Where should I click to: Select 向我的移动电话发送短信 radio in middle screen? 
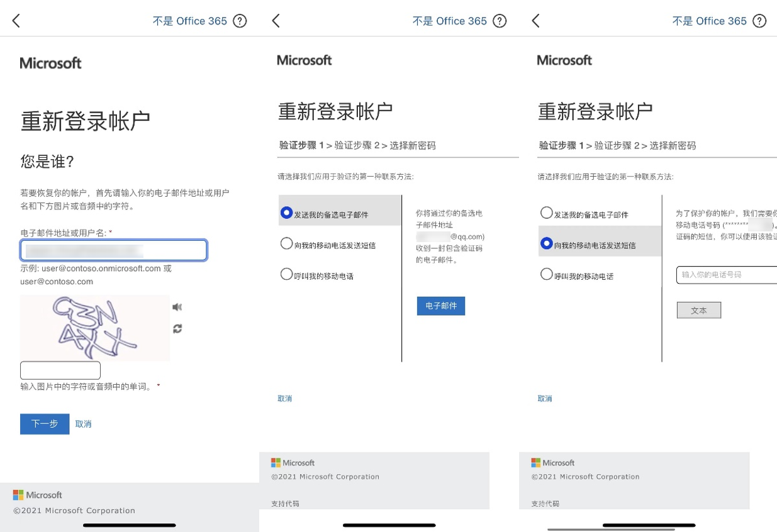tap(287, 244)
